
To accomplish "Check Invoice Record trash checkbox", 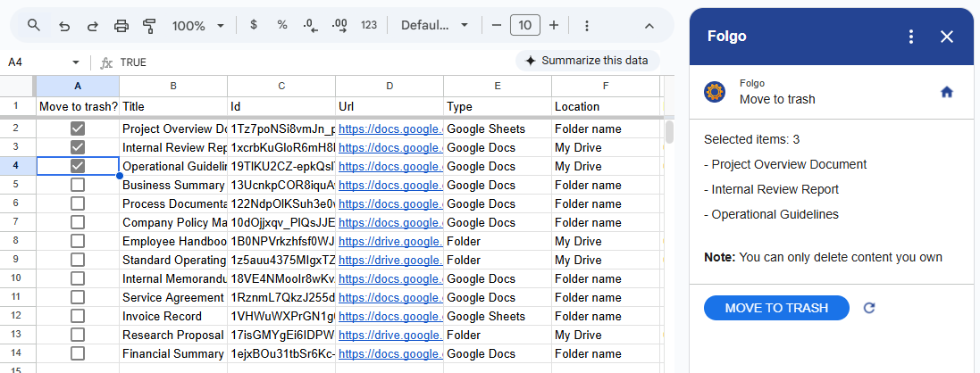I will (78, 316).
